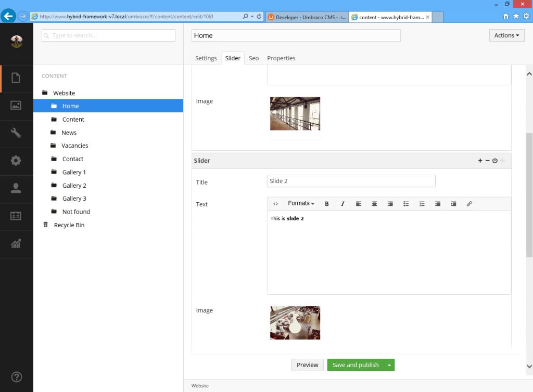The height and width of the screenshot is (392, 533).
Task: Expand the arrow next to Save and publish
Action: (389, 365)
